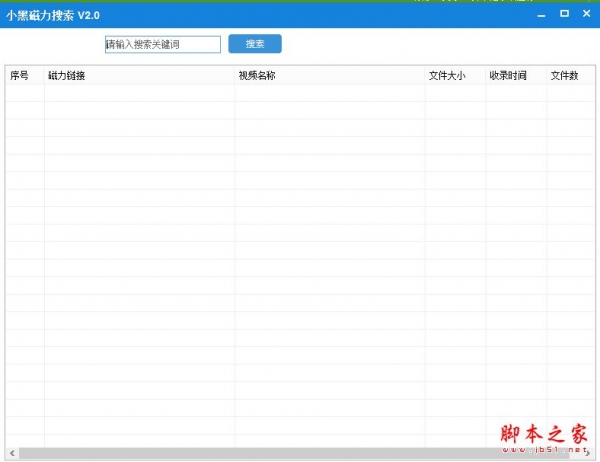Sort by the 序号 column header
The width and height of the screenshot is (600, 462).
pyautogui.click(x=25, y=75)
